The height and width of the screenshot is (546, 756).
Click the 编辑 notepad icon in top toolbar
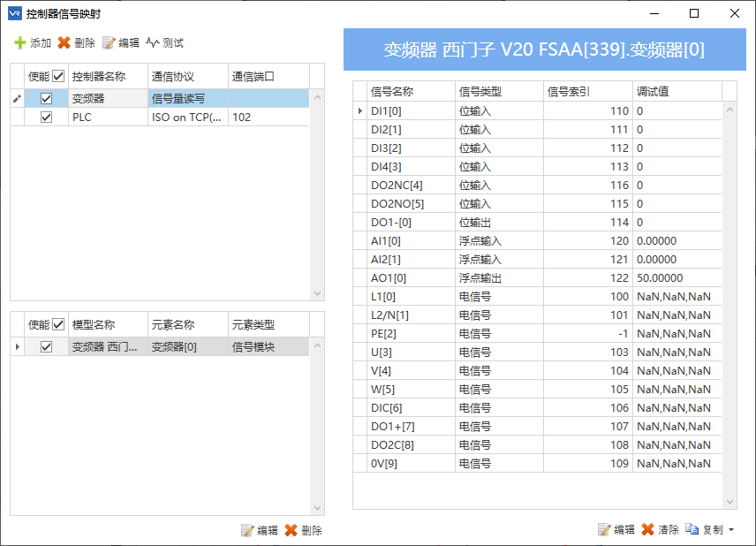tap(109, 43)
